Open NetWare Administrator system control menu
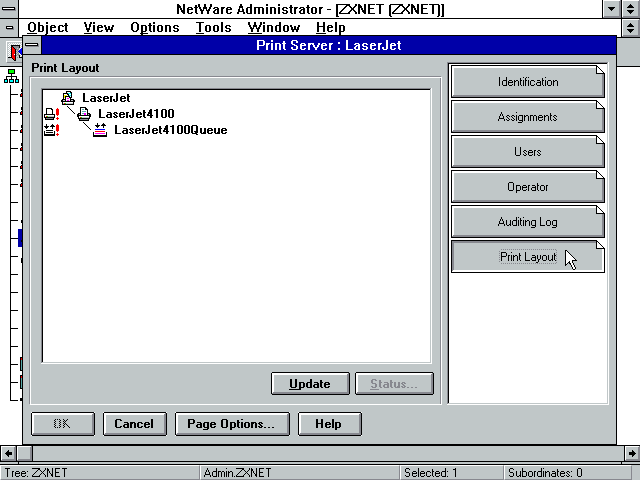 pos(9,9)
